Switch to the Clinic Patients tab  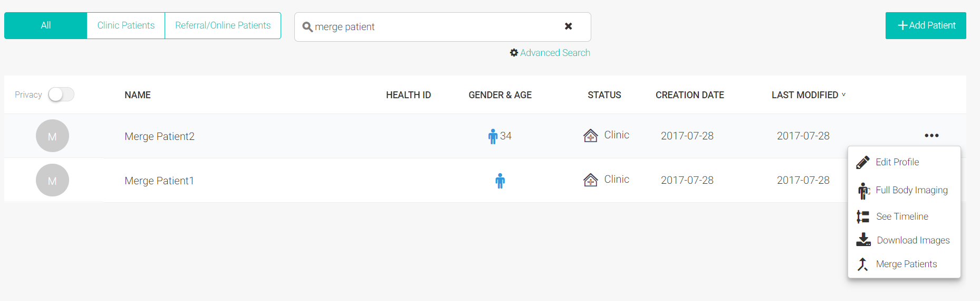(x=126, y=25)
